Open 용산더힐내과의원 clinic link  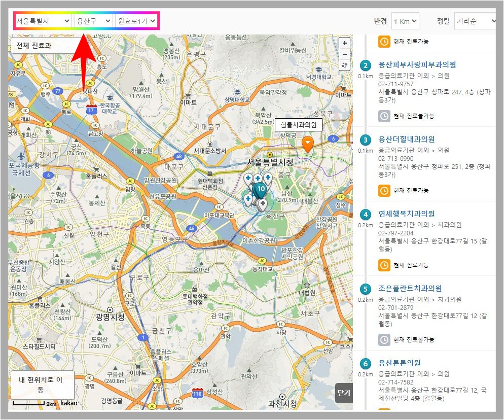pos(407,139)
